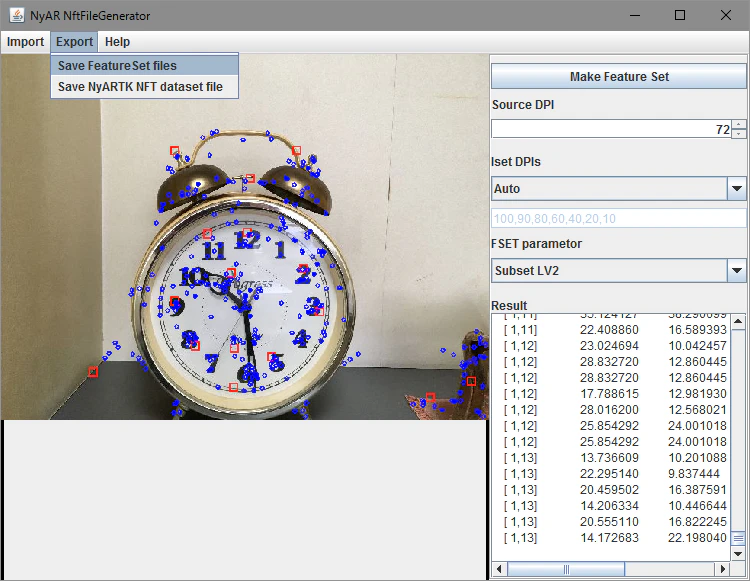Choose Save NyARTK NFT dataset file
The height and width of the screenshot is (581, 750).
coord(144,87)
